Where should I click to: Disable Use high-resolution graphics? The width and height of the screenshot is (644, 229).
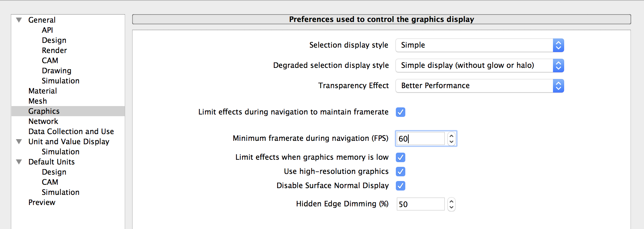coord(400,171)
